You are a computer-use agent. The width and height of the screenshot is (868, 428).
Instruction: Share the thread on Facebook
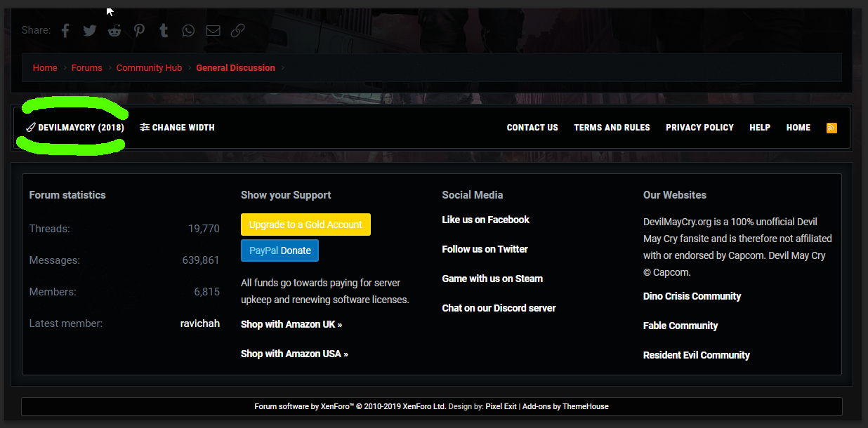click(65, 30)
